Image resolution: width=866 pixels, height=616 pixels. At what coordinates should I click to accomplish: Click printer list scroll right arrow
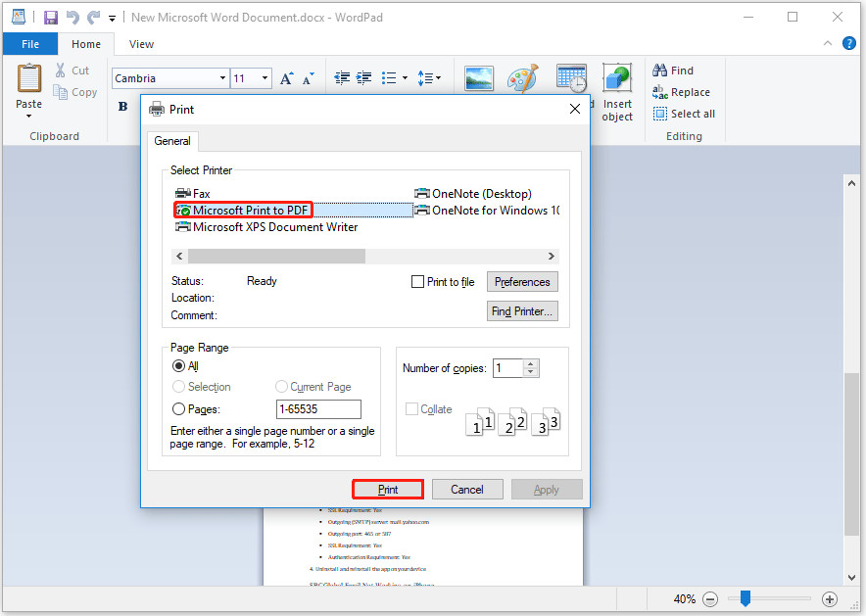point(552,257)
